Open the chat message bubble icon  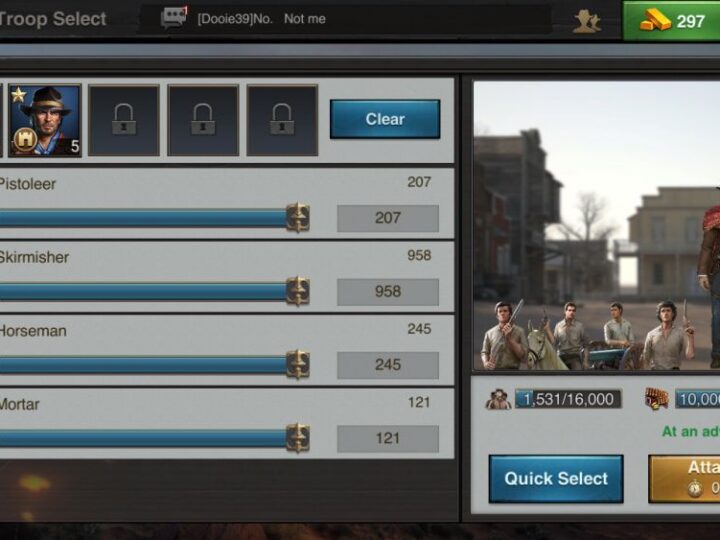174,17
